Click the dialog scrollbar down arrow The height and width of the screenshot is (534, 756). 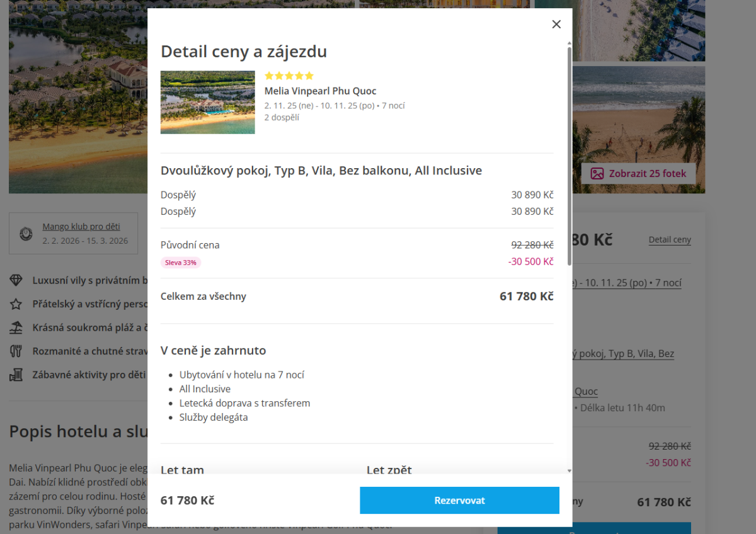[570, 470]
